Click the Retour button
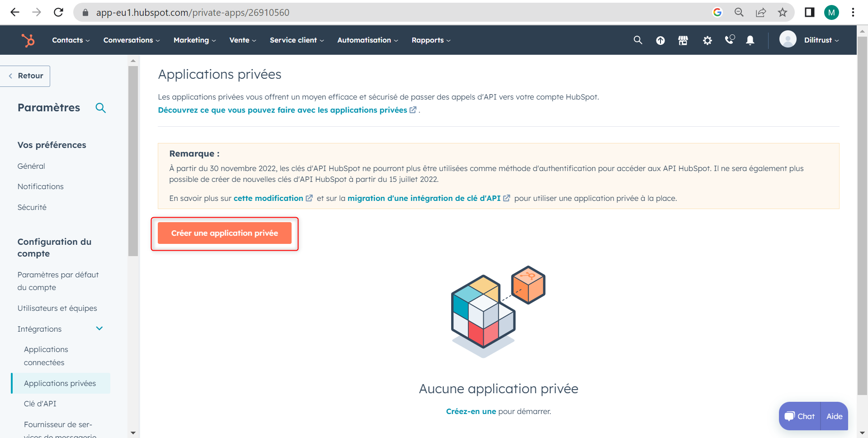Screen dimensions: 868x438 click(25, 76)
